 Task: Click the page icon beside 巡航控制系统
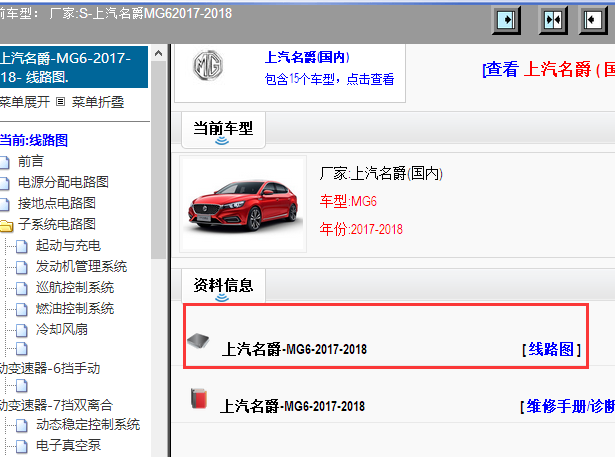pyautogui.click(x=22, y=288)
